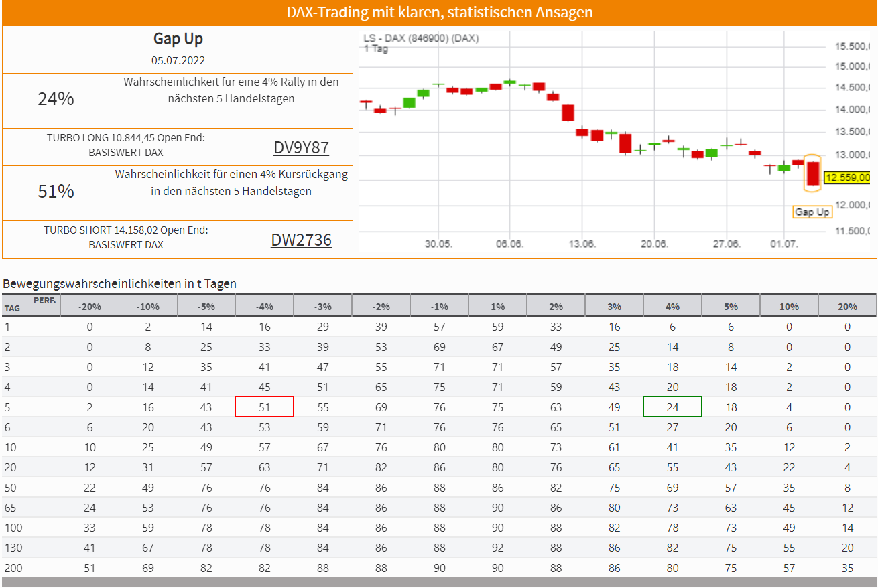Click the 27 value in Tag 6 row
Viewport: 878px width, 588px height.
click(x=673, y=427)
